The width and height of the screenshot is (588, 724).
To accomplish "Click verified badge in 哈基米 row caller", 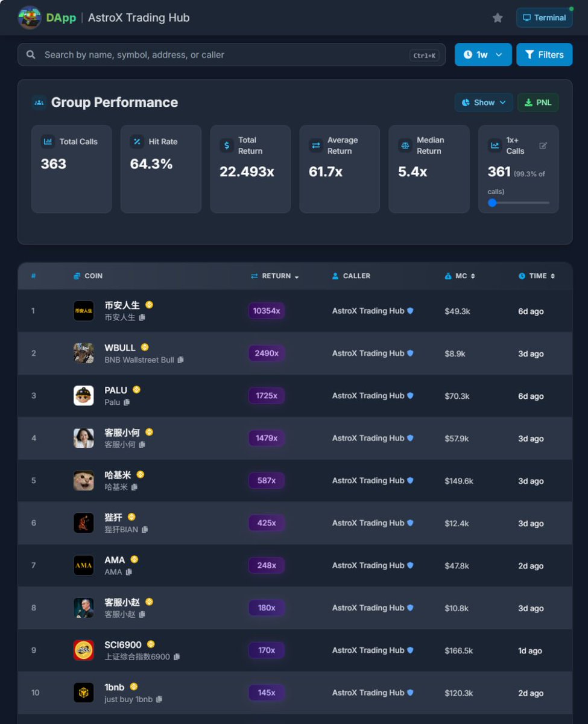I will tap(410, 481).
